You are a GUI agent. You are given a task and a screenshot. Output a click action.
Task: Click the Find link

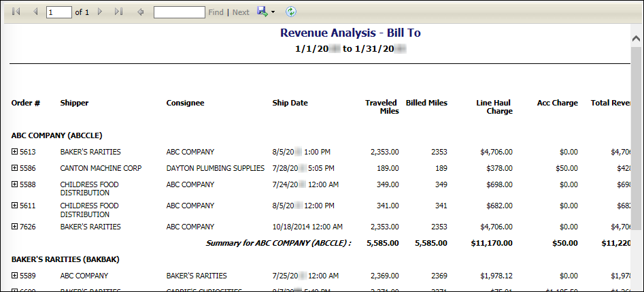216,12
